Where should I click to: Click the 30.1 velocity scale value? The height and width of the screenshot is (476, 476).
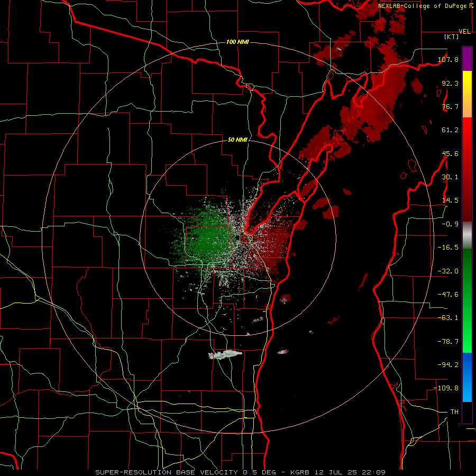(450, 177)
